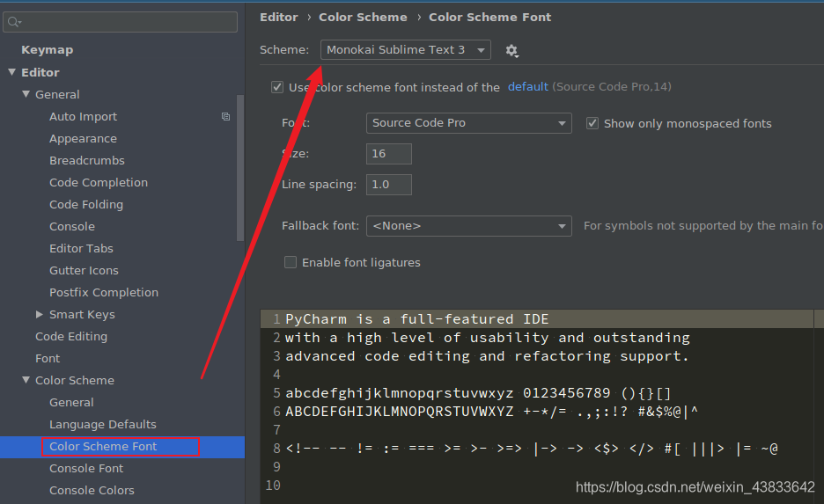Expand the Smart Keys node
This screenshot has height=504, width=824.
(x=40, y=314)
